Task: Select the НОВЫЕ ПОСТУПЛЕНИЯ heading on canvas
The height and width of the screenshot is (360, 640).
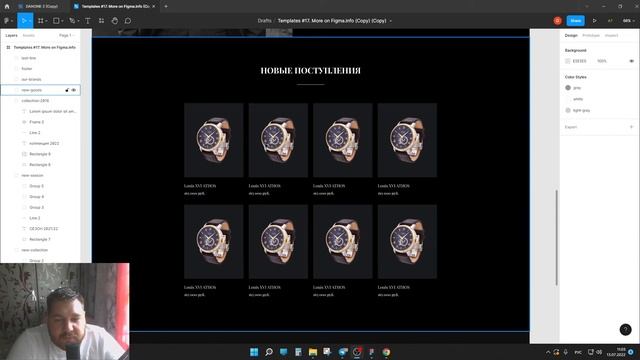Action: point(311,71)
